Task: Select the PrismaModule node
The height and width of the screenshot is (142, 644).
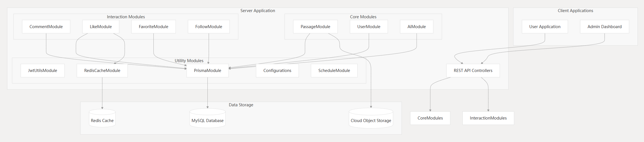Action: tap(207, 71)
